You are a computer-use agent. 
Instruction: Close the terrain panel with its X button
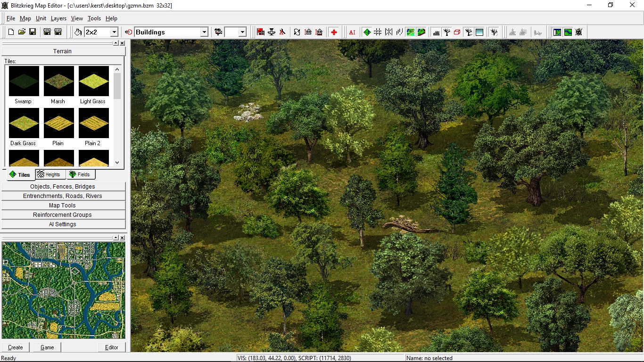[122, 43]
